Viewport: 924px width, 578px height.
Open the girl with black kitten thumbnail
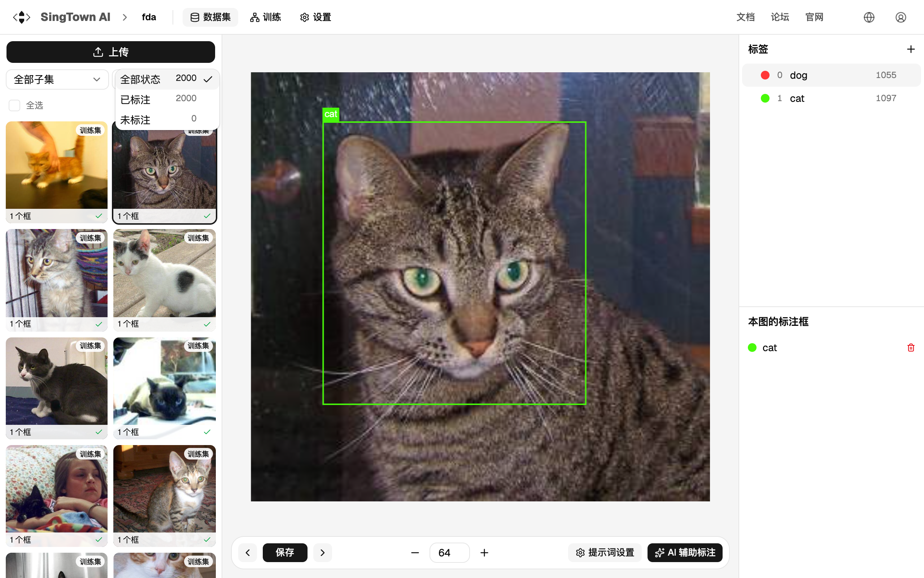pyautogui.click(x=57, y=496)
